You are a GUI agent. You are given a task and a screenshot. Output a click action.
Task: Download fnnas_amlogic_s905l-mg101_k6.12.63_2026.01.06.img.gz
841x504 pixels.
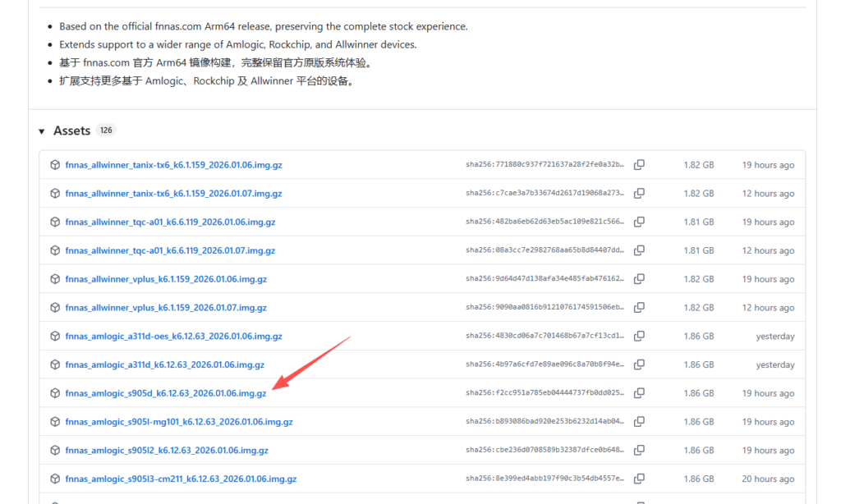[179, 422]
